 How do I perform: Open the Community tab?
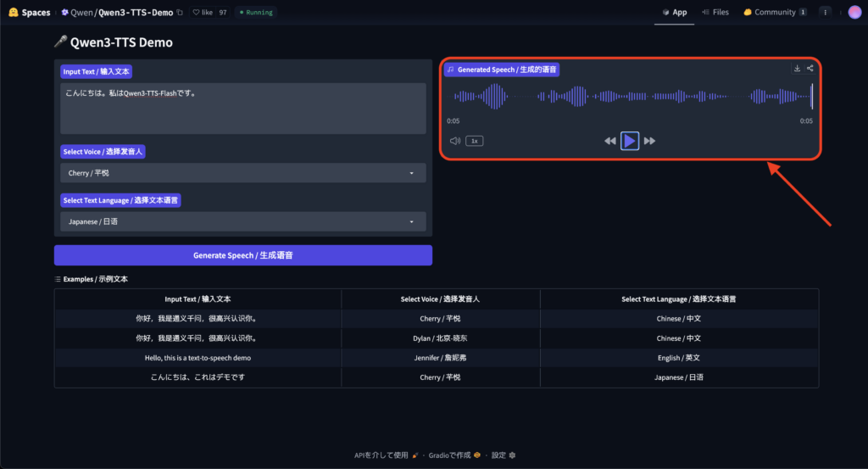(x=775, y=12)
